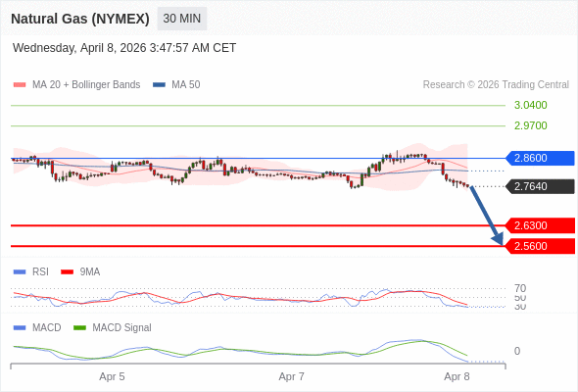The height and width of the screenshot is (392, 578).
Task: Click the 9MA legend label
Action: click(x=90, y=272)
